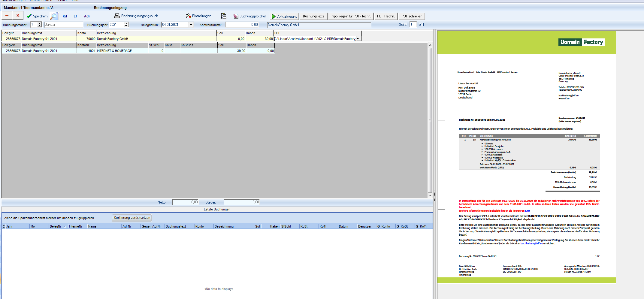Sort the lower table by Gegen AdrNr column
Viewport: 644px width, 299px height.
[x=153, y=226]
